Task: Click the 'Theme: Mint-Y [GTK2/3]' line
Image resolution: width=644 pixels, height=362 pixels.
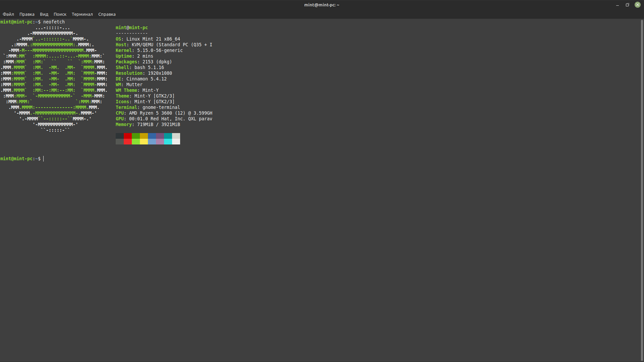Action: coord(145,95)
